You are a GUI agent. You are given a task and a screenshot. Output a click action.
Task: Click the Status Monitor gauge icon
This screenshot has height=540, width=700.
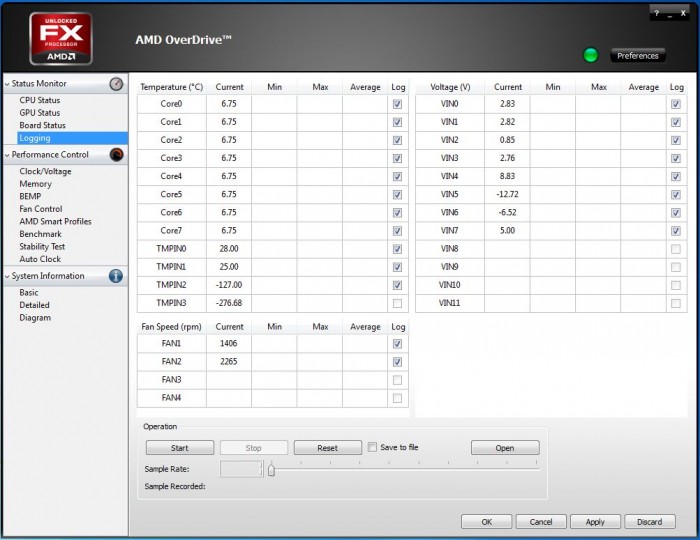click(x=116, y=84)
